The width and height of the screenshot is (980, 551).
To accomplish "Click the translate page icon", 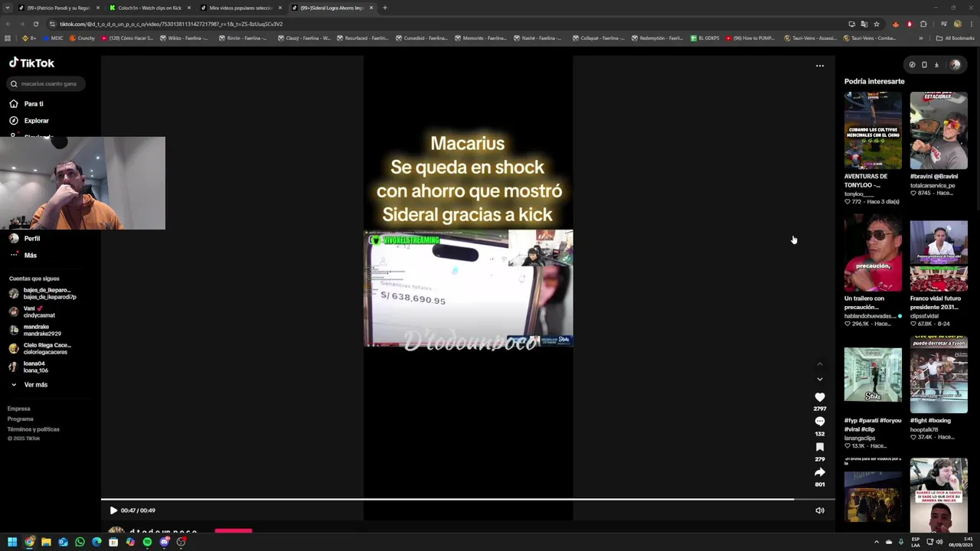I will point(864,24).
